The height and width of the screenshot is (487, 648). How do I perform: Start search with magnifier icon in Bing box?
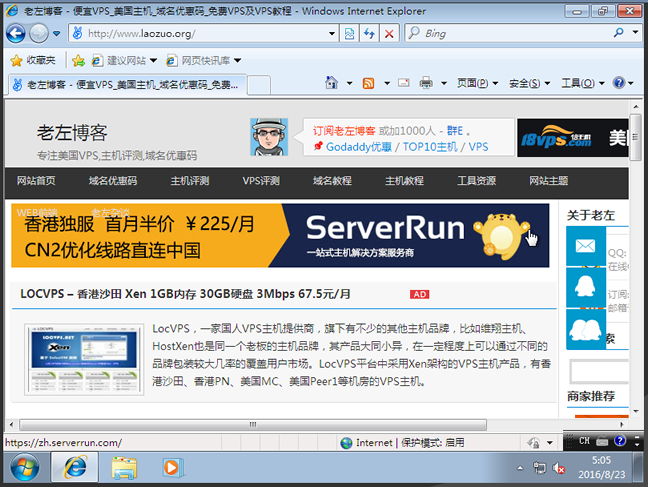point(619,33)
